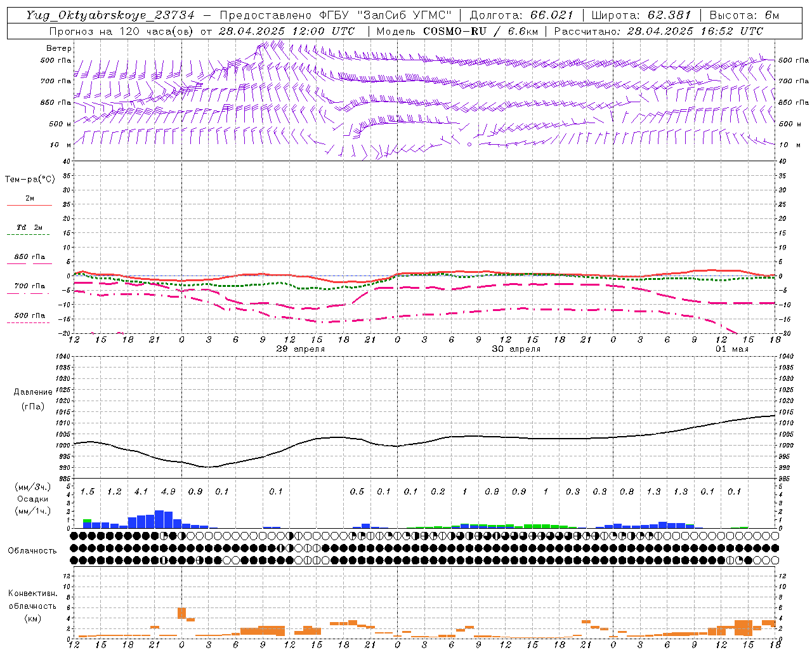Click the '(гПа)' unit label under Давление

pyautogui.click(x=33, y=407)
